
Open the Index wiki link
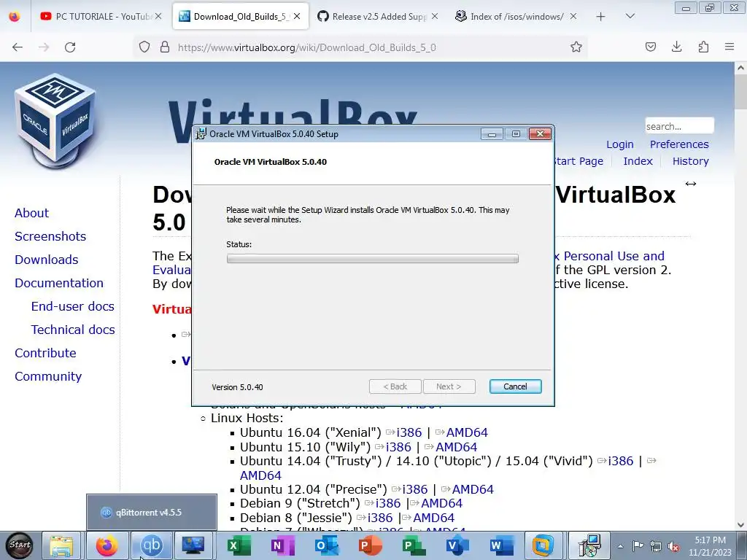[x=638, y=161]
